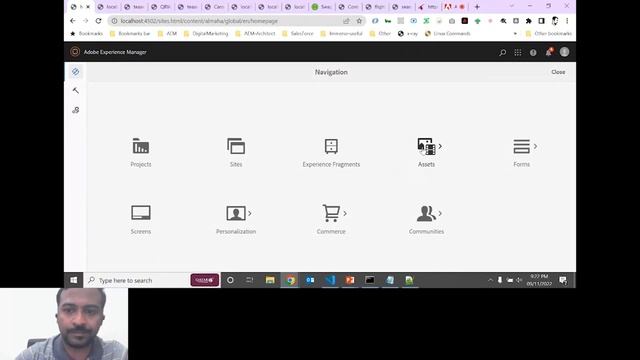The height and width of the screenshot is (360, 640).
Task: Share this page from the address bar
Action: coord(346,21)
